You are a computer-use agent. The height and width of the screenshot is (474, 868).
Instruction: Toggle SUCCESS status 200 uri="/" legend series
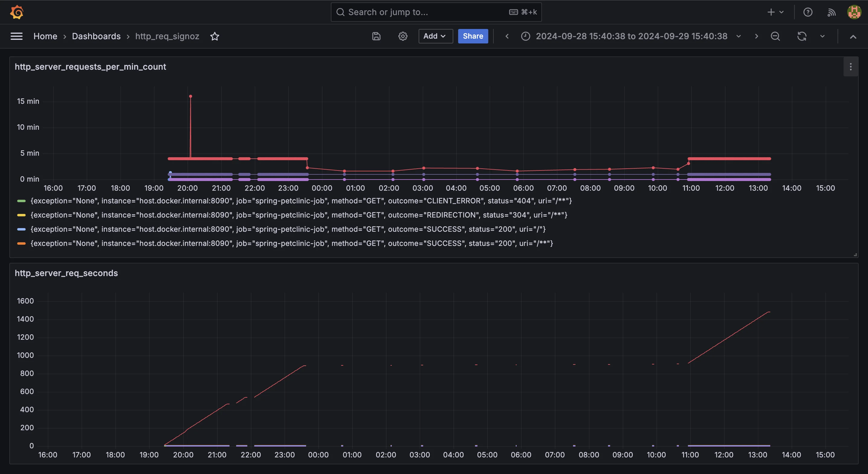pos(288,229)
